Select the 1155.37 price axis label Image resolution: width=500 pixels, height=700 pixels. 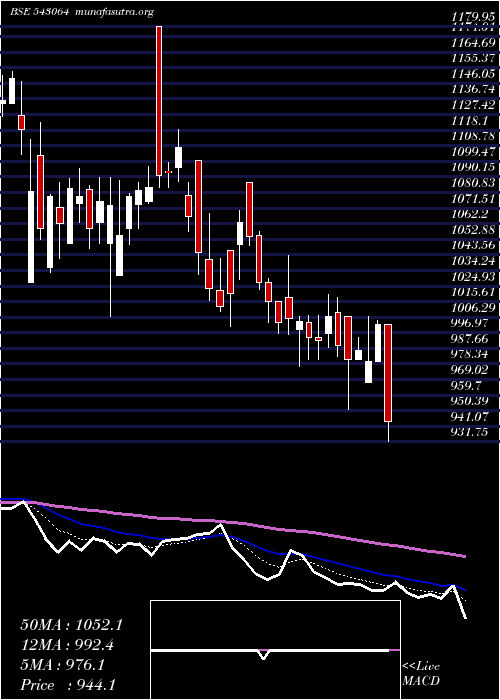(x=473, y=58)
